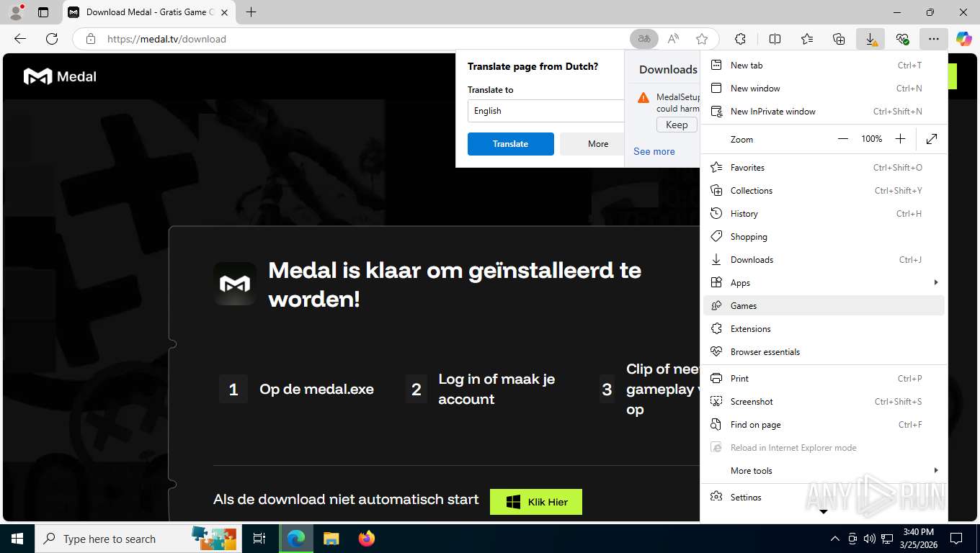Open File Explorer from taskbar

pyautogui.click(x=331, y=539)
